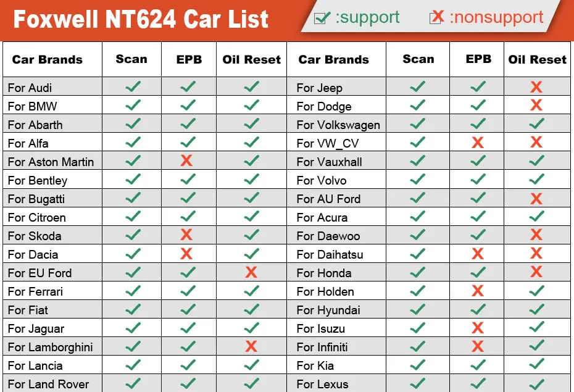Click the Foxwell NT624 Car List title
This screenshot has width=574, height=392.
tap(141, 19)
